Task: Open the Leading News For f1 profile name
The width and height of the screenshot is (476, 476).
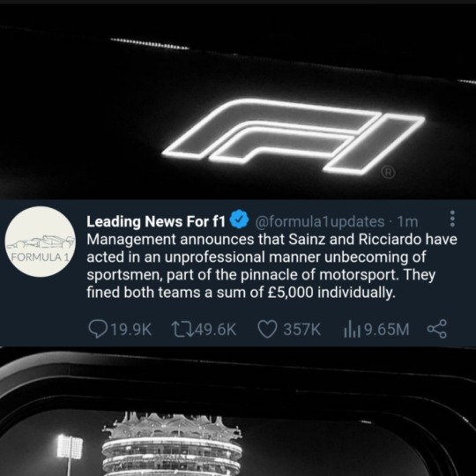Action: point(156,221)
